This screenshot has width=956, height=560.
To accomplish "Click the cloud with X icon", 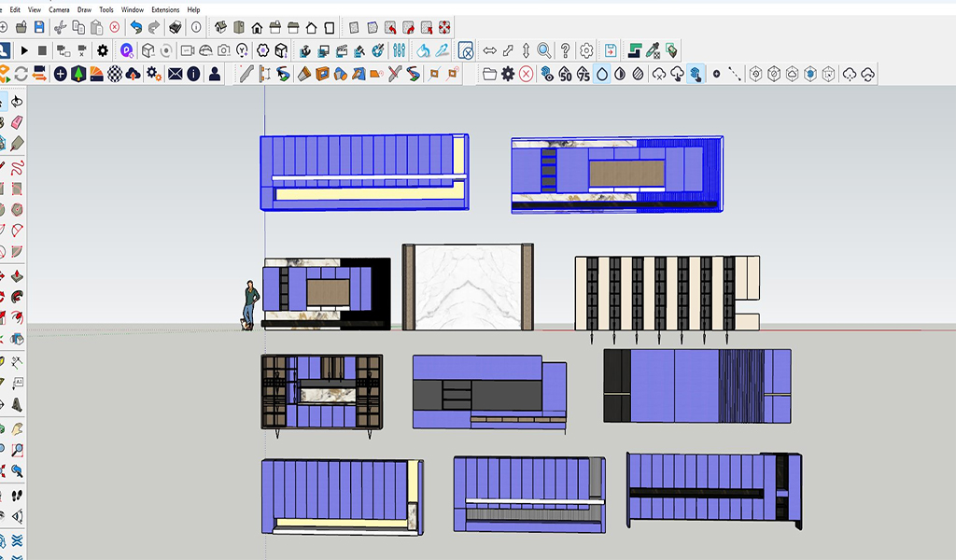I will point(659,74).
